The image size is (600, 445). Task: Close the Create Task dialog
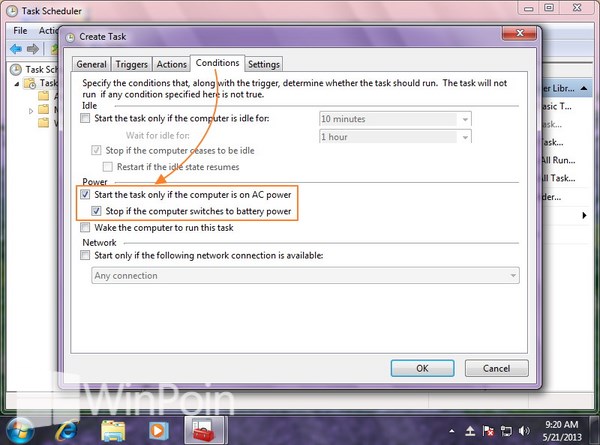coord(519,33)
